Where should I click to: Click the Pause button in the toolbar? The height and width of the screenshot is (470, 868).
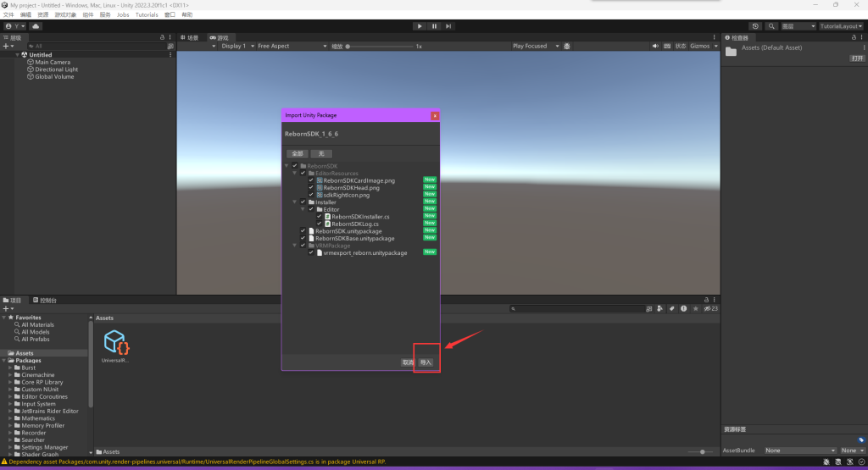[434, 26]
